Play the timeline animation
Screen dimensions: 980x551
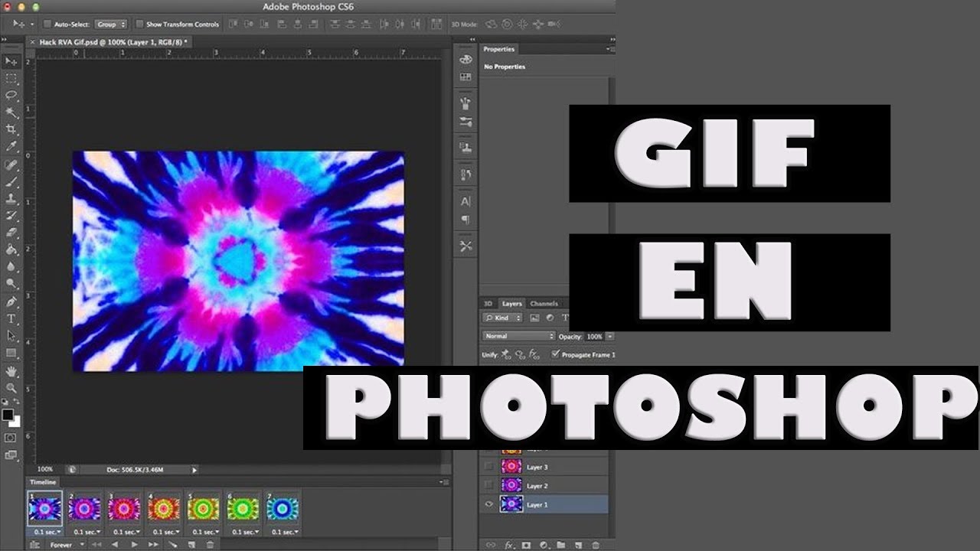click(135, 545)
